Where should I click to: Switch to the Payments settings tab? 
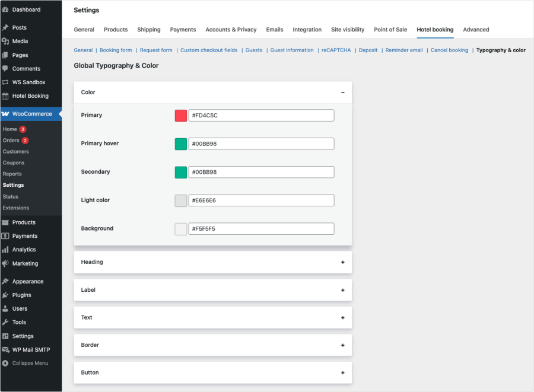[x=183, y=30]
